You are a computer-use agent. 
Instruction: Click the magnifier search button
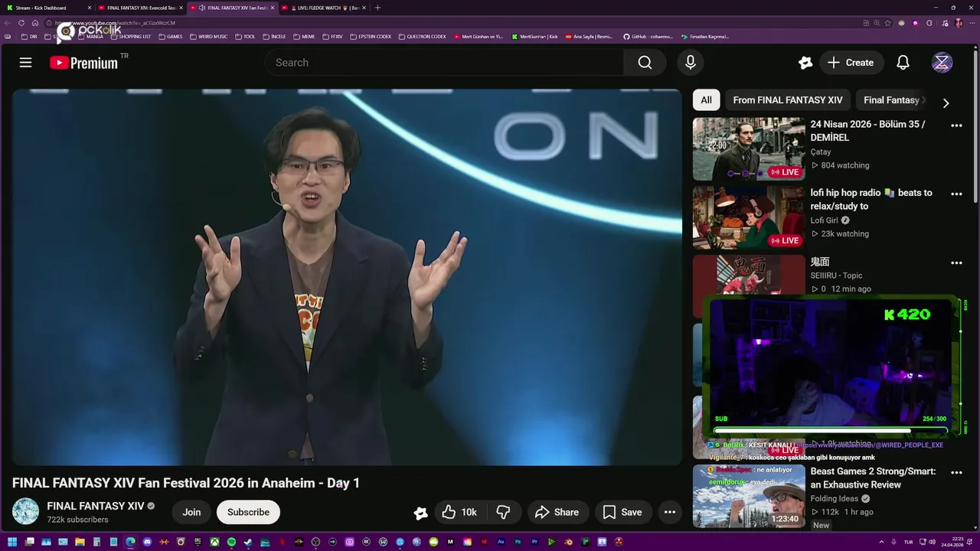pos(645,63)
